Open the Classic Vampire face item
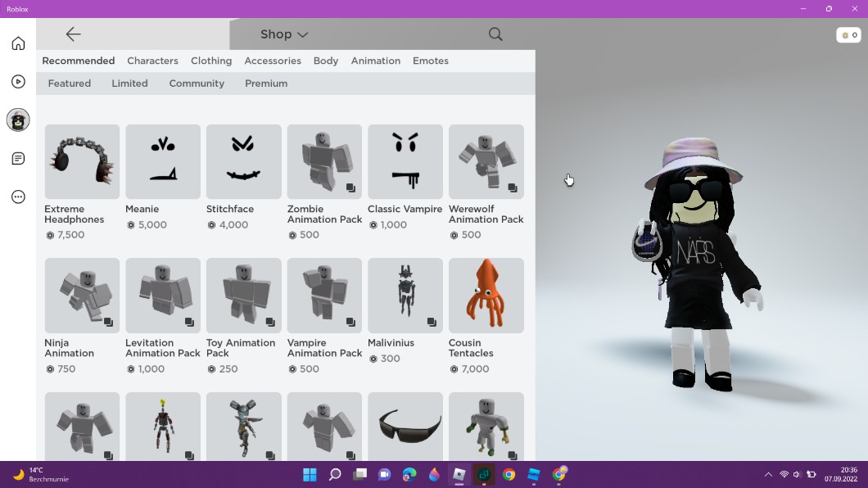The height and width of the screenshot is (488, 868). (x=405, y=161)
